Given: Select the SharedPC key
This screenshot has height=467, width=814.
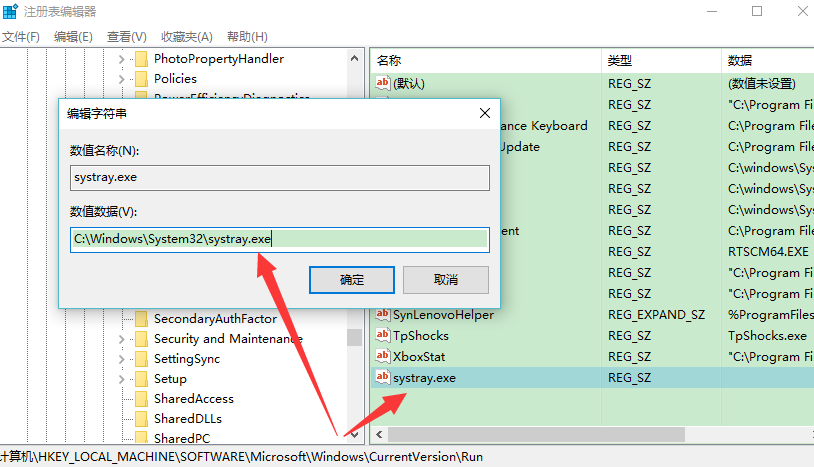Looking at the screenshot, I should coord(182,438).
